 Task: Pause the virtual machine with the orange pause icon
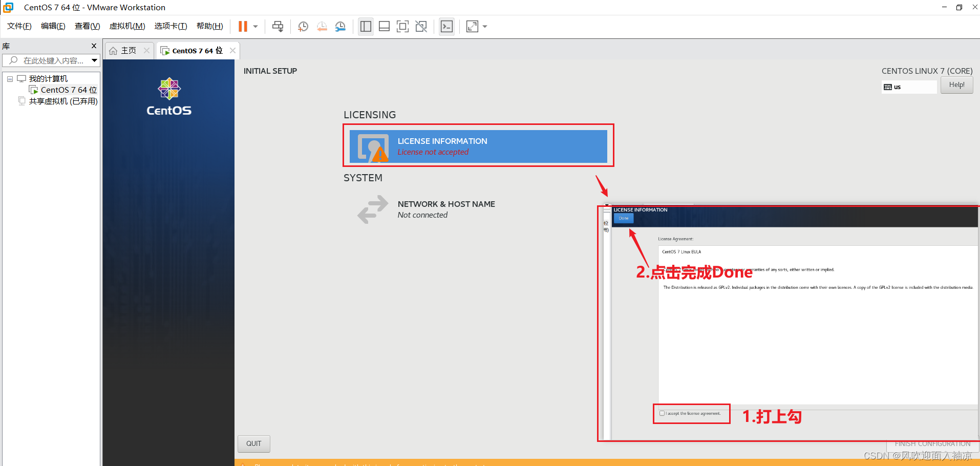pyautogui.click(x=243, y=26)
